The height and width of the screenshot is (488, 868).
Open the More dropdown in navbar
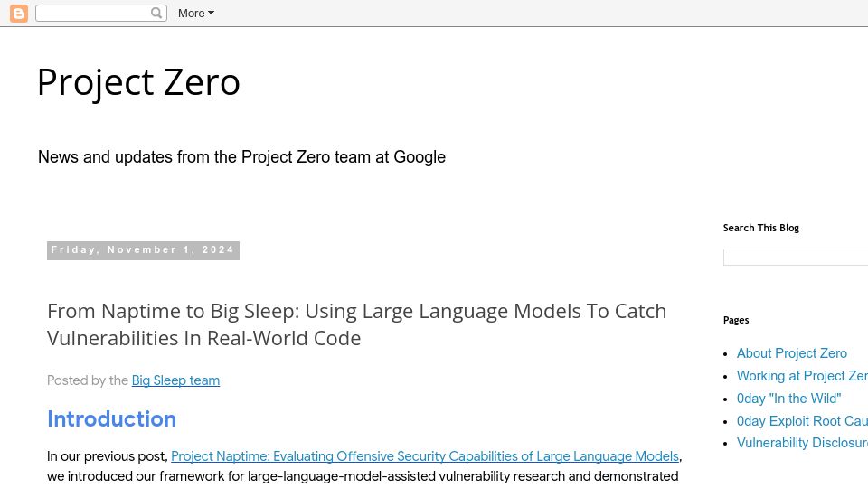coord(196,14)
